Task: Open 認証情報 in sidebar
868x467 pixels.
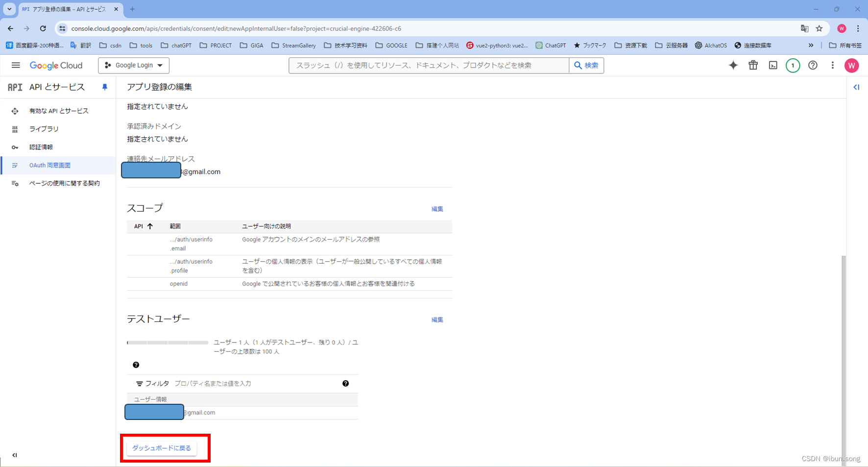Action: click(x=58, y=147)
